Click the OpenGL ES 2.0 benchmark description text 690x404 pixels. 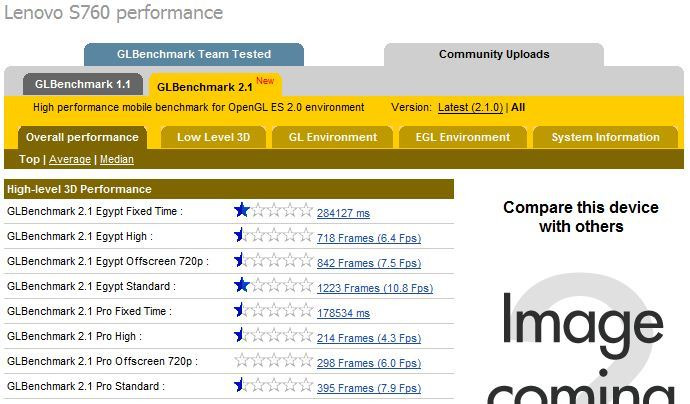pos(198,107)
